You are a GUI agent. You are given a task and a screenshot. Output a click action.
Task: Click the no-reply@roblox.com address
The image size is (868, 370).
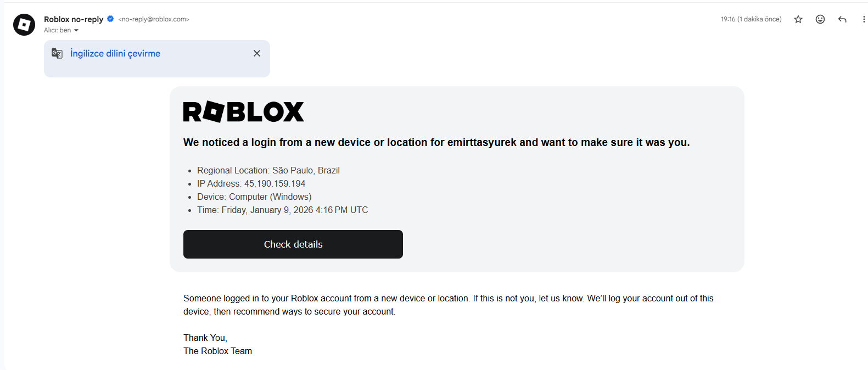point(154,19)
